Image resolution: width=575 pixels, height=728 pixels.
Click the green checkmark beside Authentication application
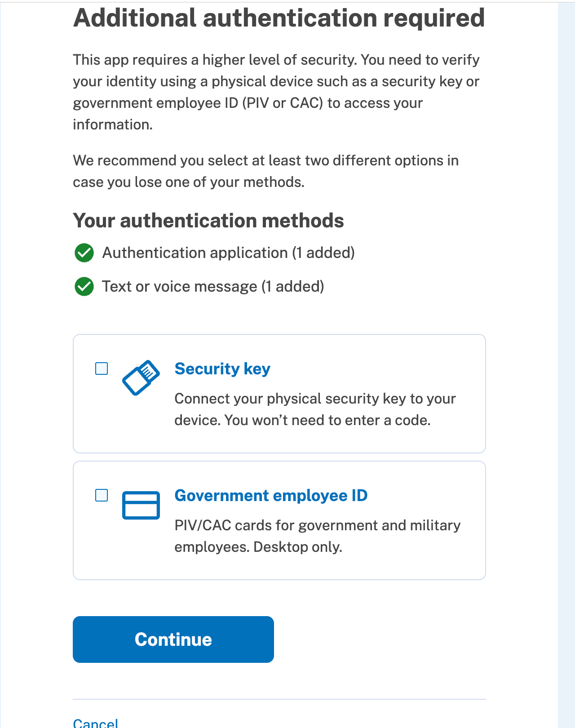pyautogui.click(x=84, y=253)
